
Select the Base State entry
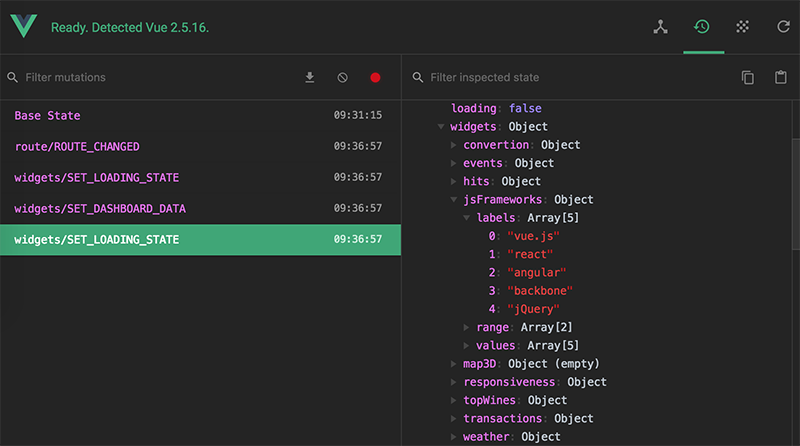200,115
